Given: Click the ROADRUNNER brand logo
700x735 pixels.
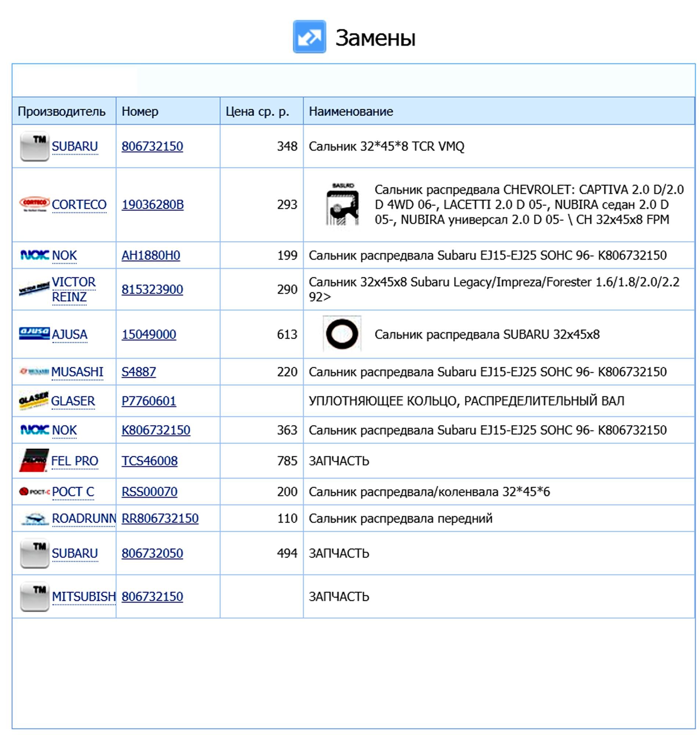Looking at the screenshot, I should pos(34,519).
